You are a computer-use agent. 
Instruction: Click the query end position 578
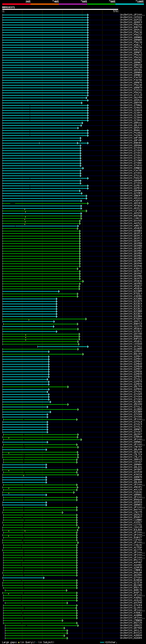(x=115, y=11)
